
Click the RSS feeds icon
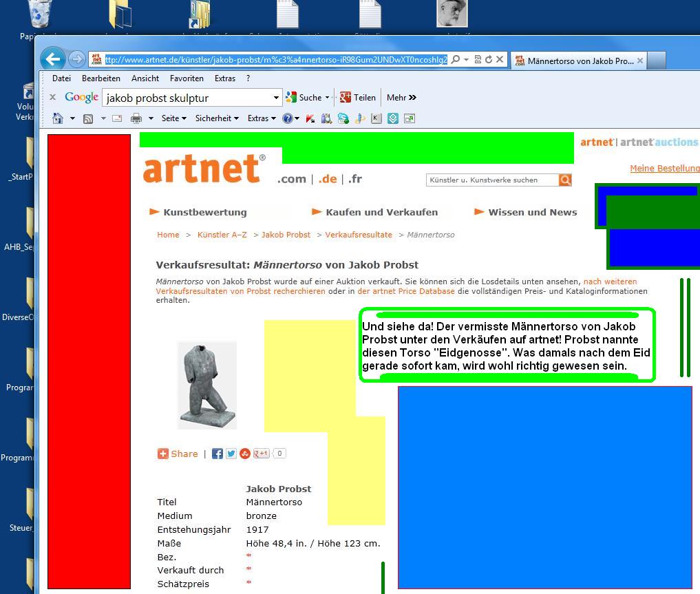point(88,118)
